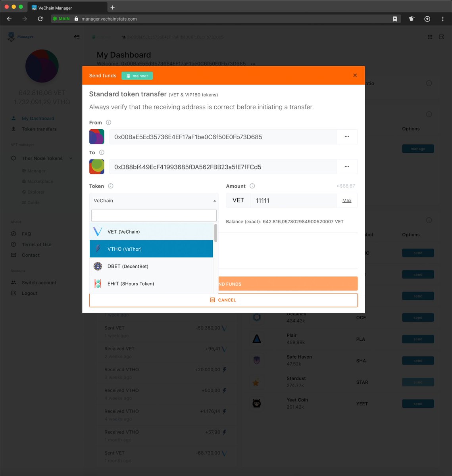
Task: Open Explorer under Thor Node Tokens
Action: point(36,192)
